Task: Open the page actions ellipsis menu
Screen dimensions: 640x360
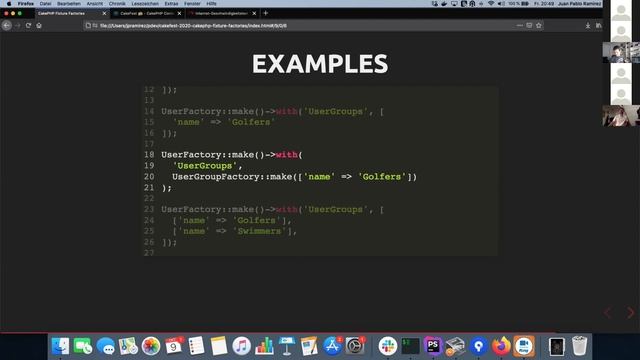Action: [520, 25]
